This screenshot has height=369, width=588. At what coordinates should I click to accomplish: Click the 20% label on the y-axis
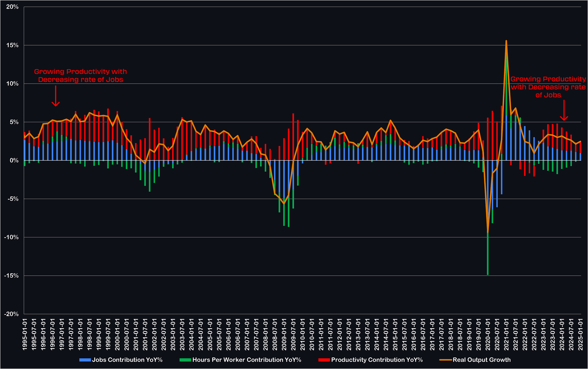(x=13, y=7)
